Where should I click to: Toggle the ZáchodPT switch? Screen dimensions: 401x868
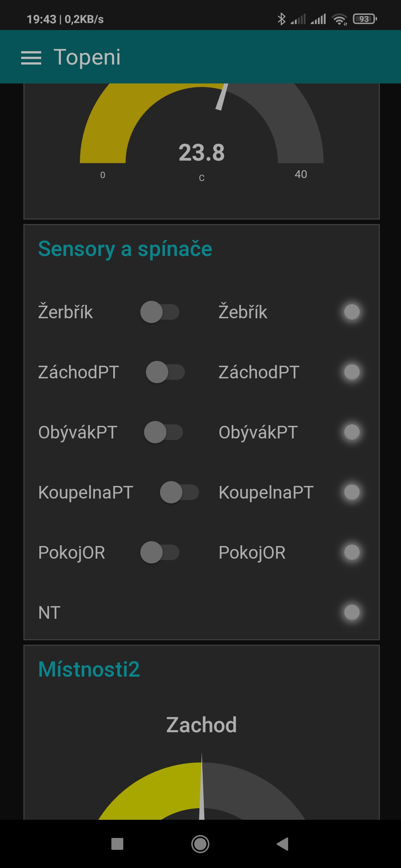[165, 372]
